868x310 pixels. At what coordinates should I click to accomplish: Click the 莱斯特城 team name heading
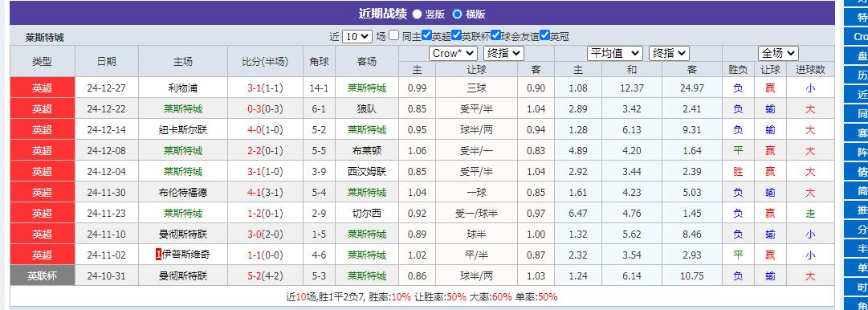tap(44, 38)
